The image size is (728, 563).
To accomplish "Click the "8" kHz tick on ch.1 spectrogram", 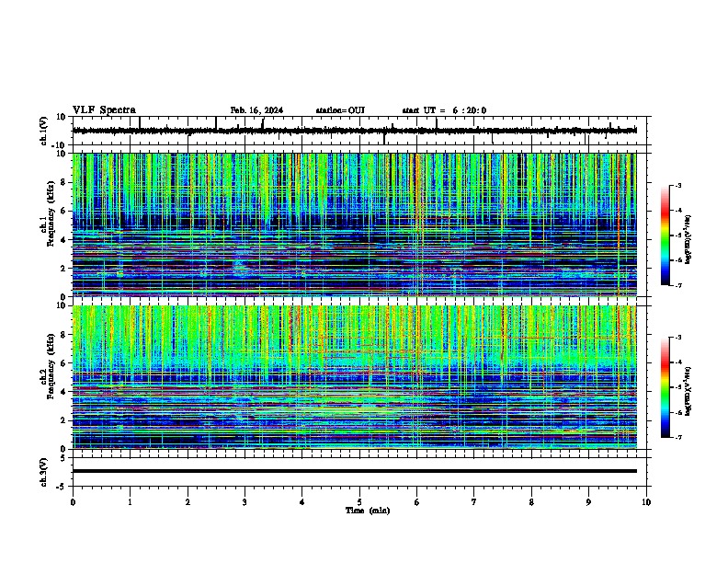I will (x=63, y=182).
